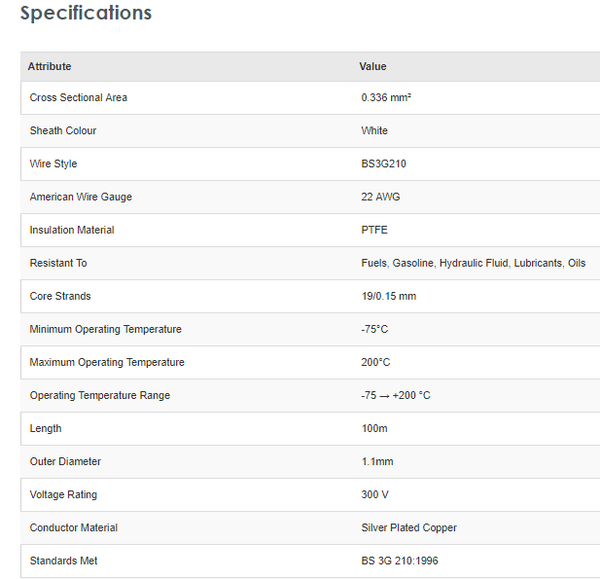Screen dimensions: 600x579
Task: Select the Resistant To attribute label
Action: click(x=59, y=263)
